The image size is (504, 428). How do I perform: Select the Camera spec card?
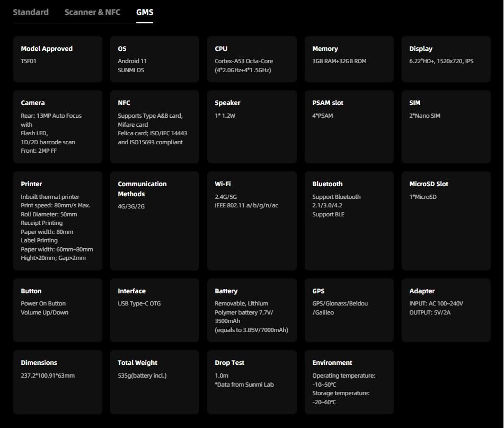(x=57, y=127)
